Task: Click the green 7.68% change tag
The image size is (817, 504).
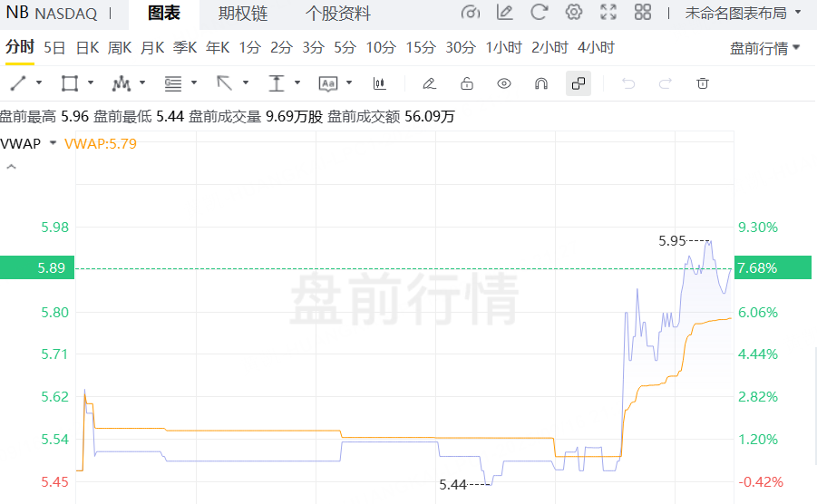Action: click(773, 267)
